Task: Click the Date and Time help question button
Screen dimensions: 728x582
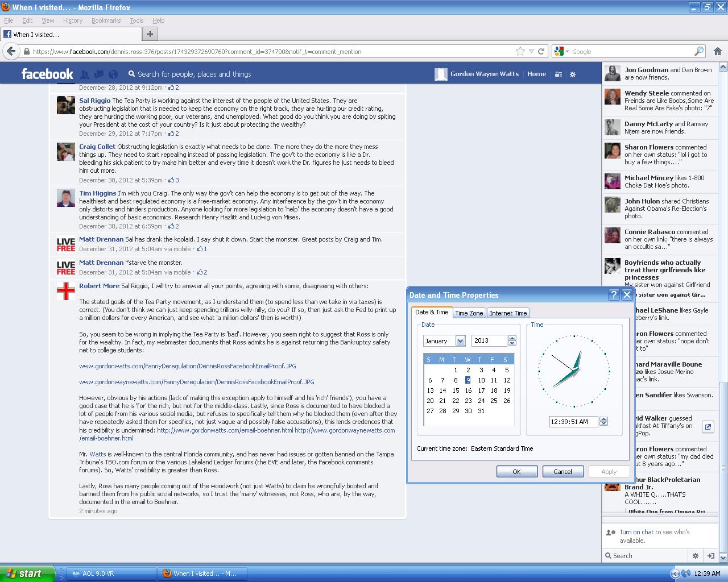Action: pos(614,294)
